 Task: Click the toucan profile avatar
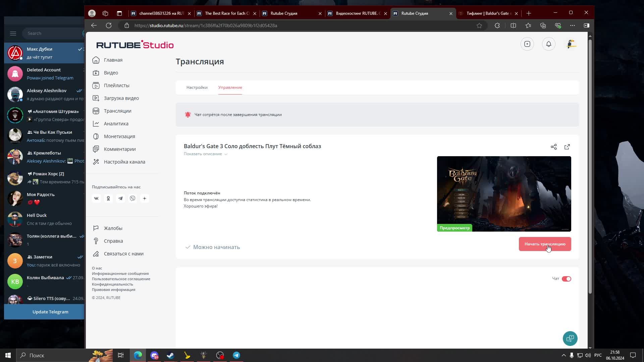coord(571,44)
